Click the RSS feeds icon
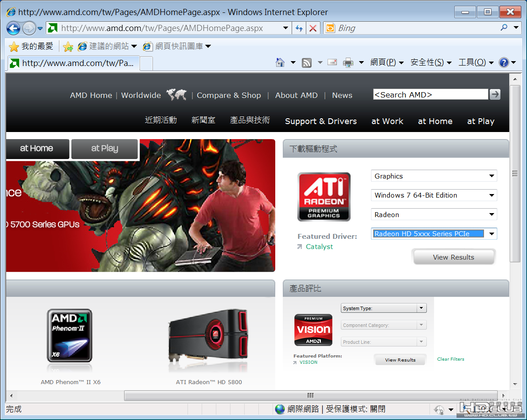Viewport: 527px width, 420px height. coord(307,63)
